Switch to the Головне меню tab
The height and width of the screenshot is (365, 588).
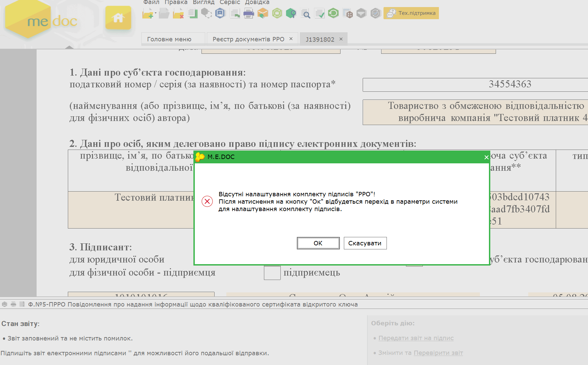click(169, 39)
